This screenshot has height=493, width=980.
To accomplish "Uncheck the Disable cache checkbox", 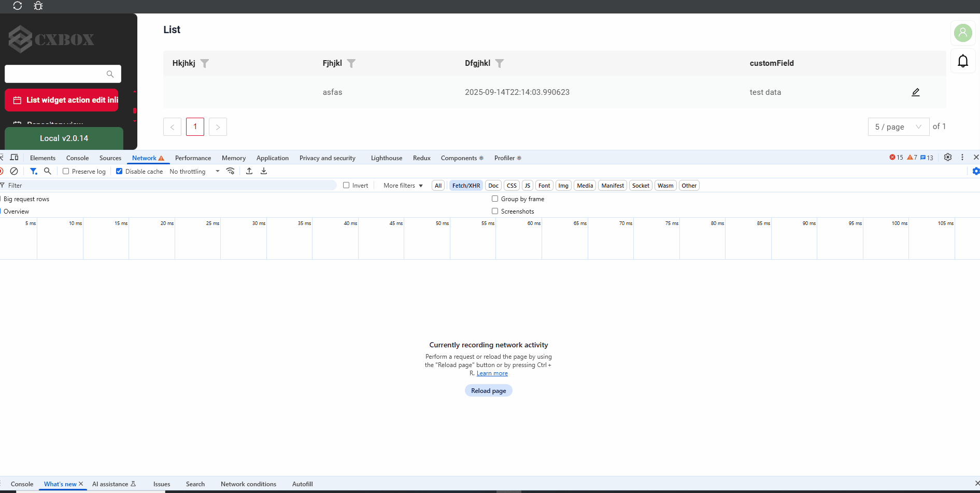I will click(119, 171).
